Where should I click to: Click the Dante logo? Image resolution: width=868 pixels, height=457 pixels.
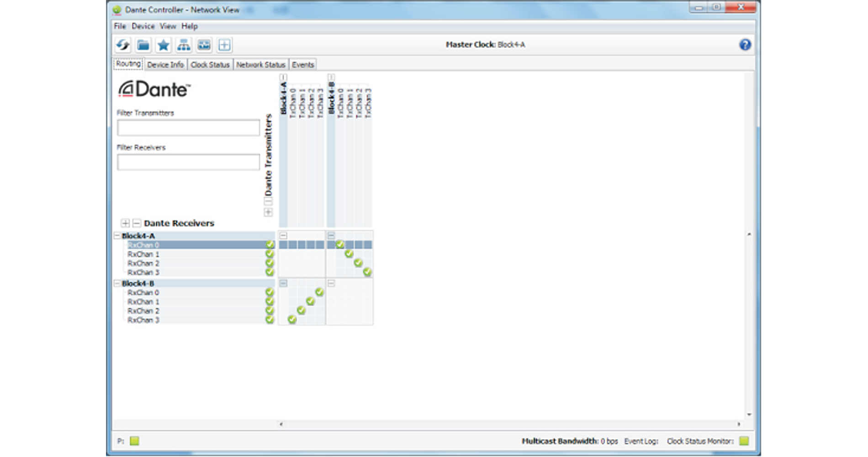click(154, 89)
